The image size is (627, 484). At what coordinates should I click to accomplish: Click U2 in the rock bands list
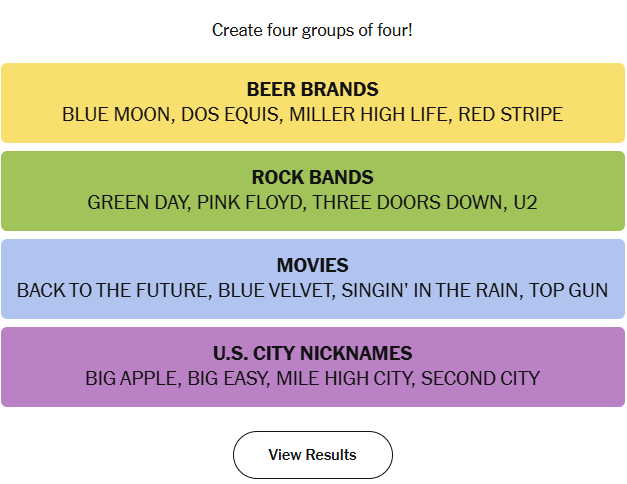[x=525, y=202]
